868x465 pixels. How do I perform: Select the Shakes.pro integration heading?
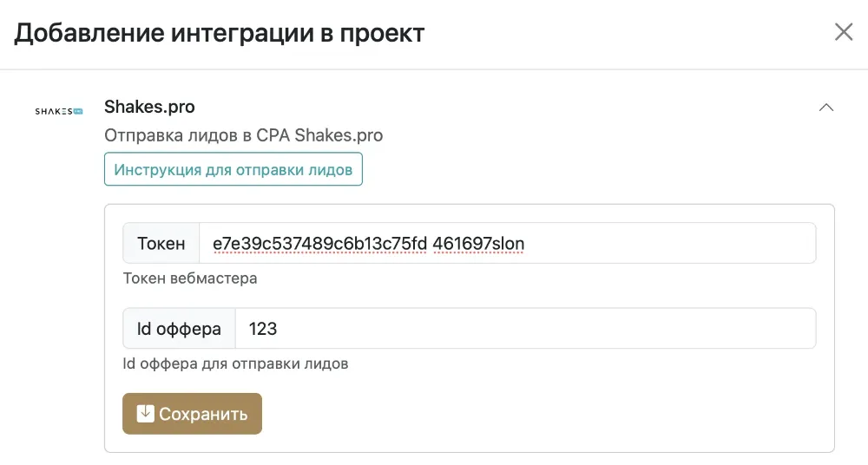[149, 108]
